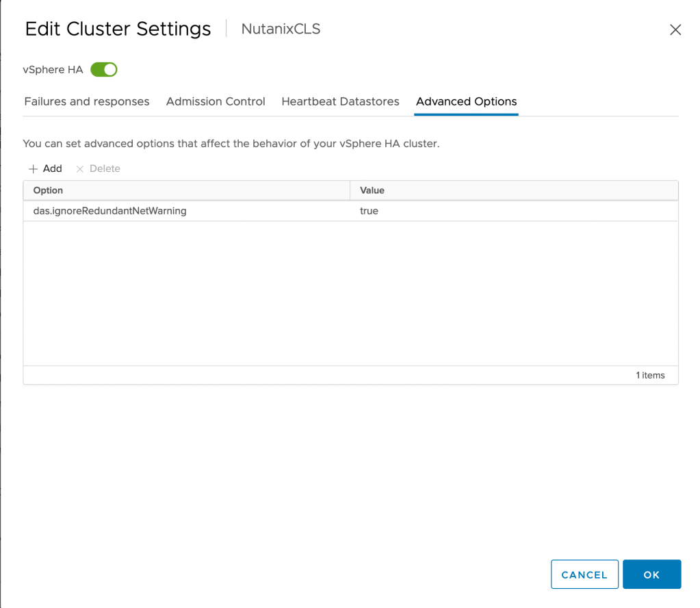Screen dimensions: 700x608
Task: Click the 1 items count footer
Action: pos(650,375)
